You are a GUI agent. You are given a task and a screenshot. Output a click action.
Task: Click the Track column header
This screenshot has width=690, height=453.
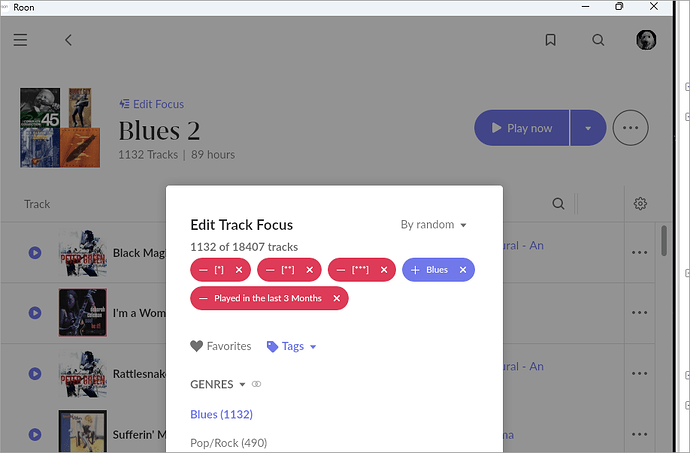coord(37,204)
